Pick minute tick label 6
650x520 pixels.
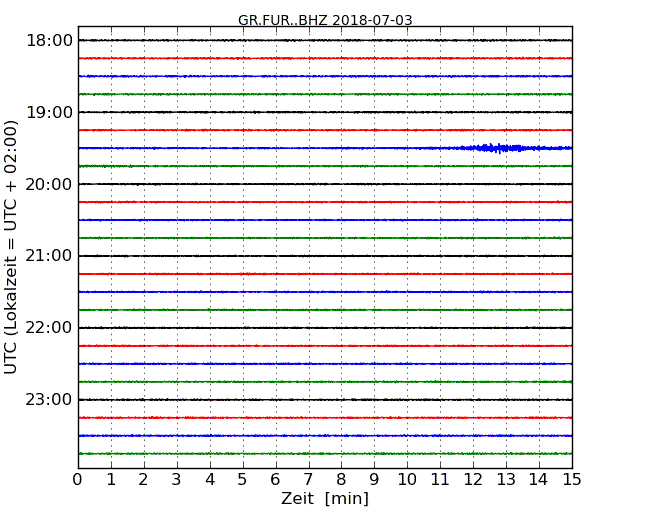click(275, 479)
